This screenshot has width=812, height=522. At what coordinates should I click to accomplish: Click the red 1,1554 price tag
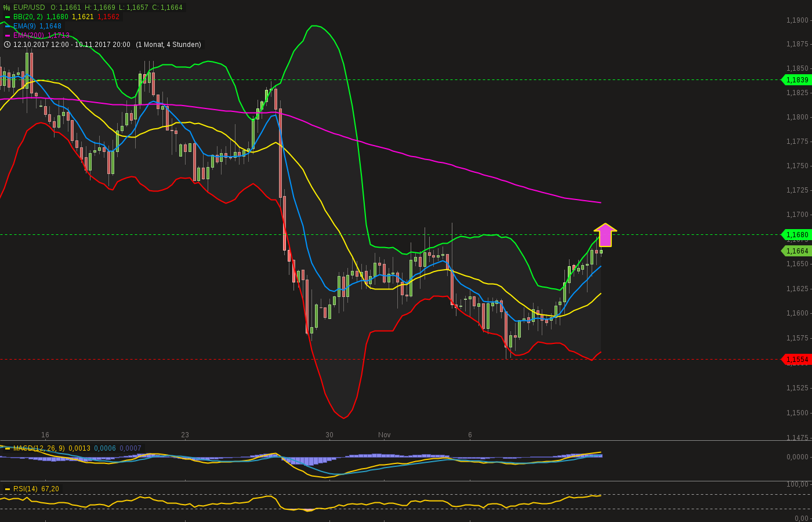pyautogui.click(x=797, y=360)
